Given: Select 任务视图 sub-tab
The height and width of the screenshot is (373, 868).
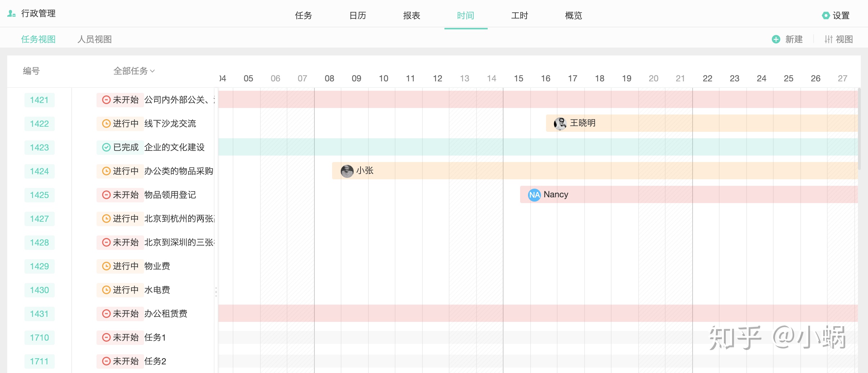Looking at the screenshot, I should [38, 39].
